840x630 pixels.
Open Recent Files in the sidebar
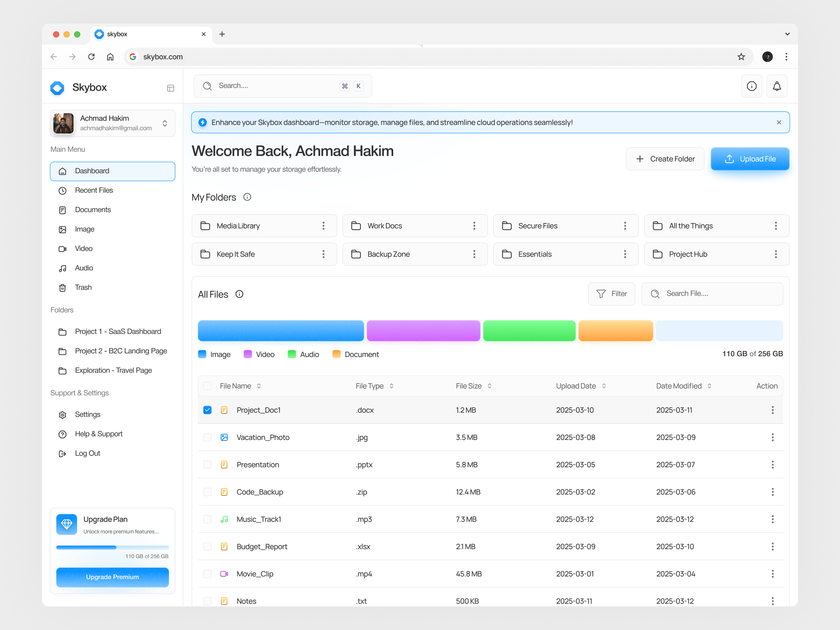[94, 190]
